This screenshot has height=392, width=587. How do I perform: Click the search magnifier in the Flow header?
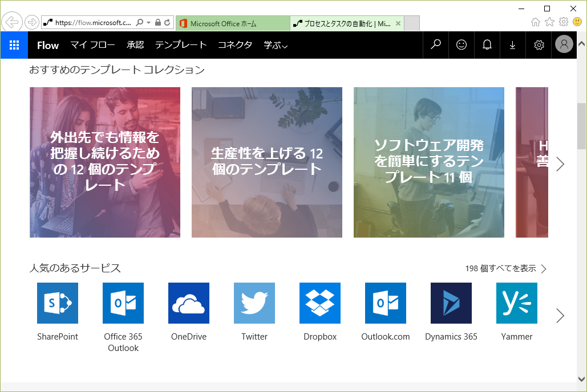(436, 45)
